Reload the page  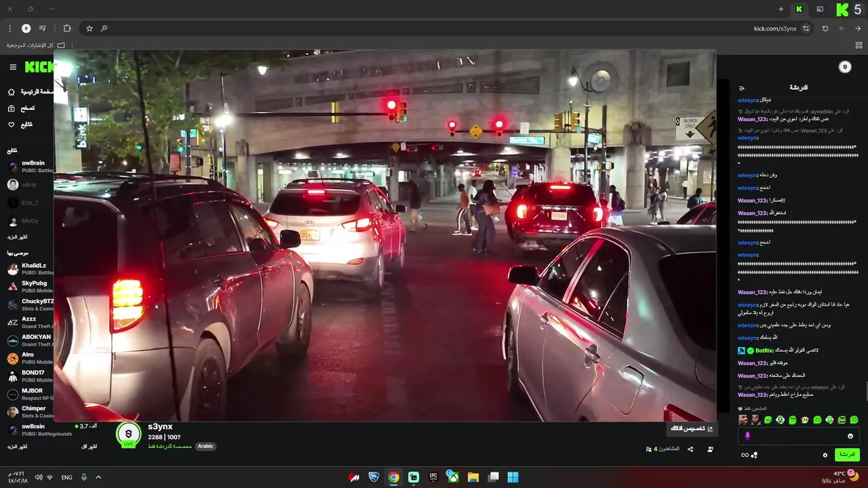click(x=825, y=28)
